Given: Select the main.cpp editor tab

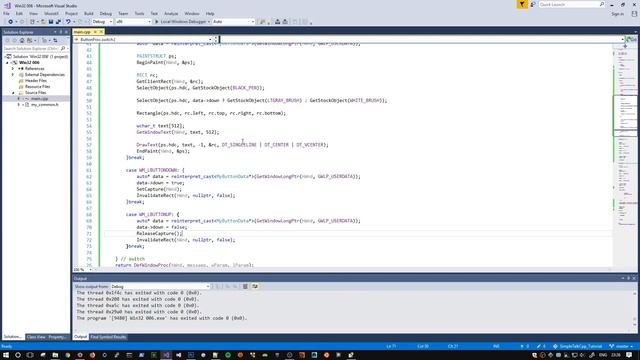Looking at the screenshot, I should [x=82, y=32].
